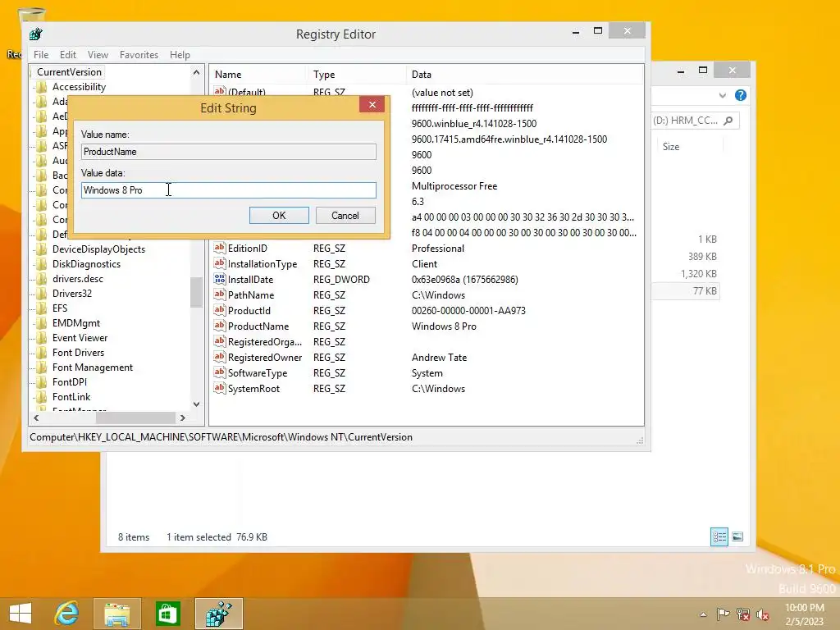Image resolution: width=840 pixels, height=630 pixels.
Task: Click the ProductName value icon
Action: click(219, 326)
